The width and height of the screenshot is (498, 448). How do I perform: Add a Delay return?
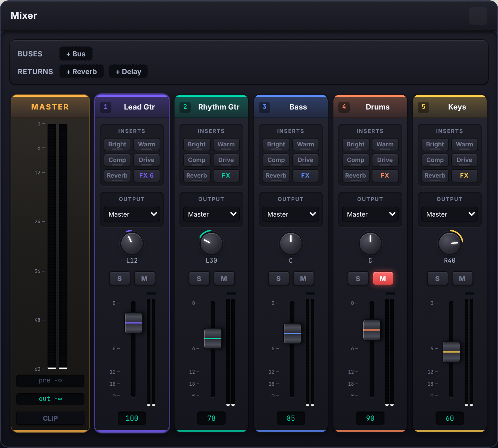[128, 72]
